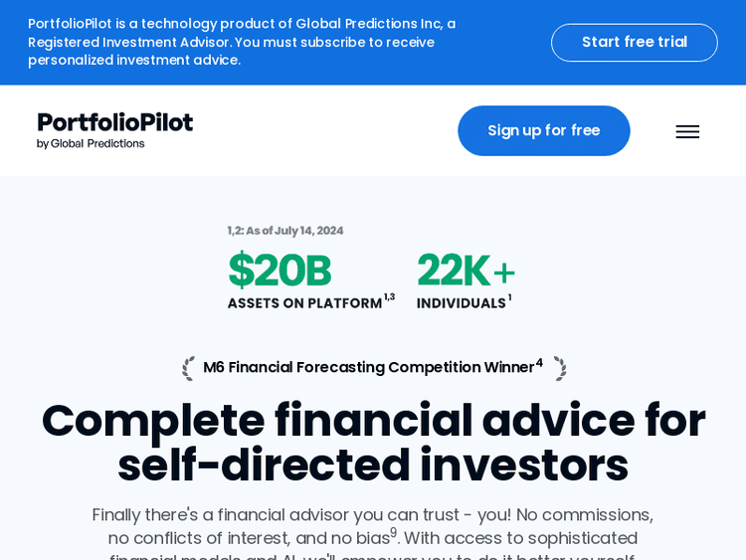Click the 22K+ individuals figure
Image resolution: width=746 pixels, height=560 pixels.
pos(466,271)
